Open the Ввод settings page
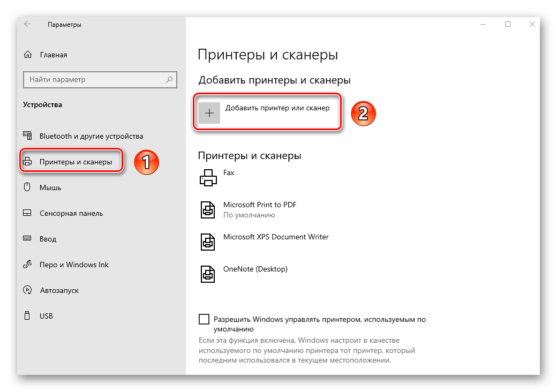This screenshot has height=392, width=557. point(48,239)
